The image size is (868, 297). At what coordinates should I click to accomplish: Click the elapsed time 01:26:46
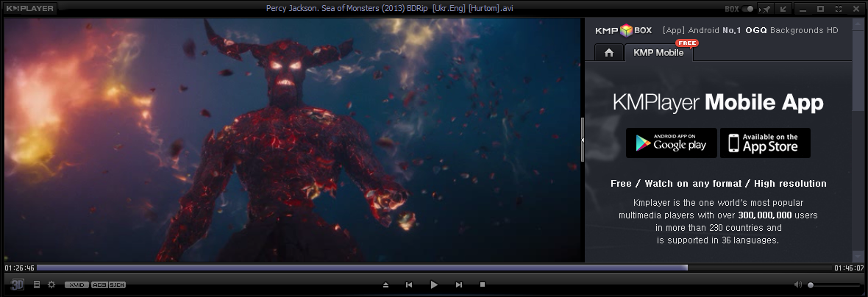19,268
